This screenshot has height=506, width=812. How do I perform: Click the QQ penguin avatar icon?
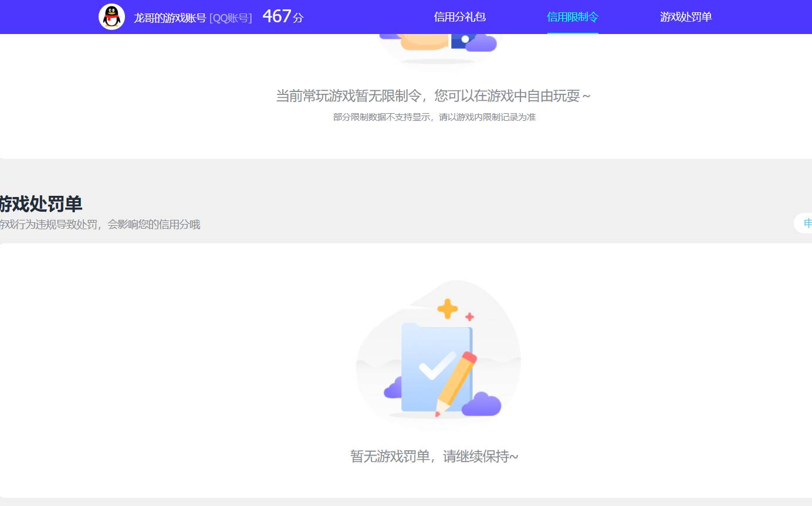(111, 16)
